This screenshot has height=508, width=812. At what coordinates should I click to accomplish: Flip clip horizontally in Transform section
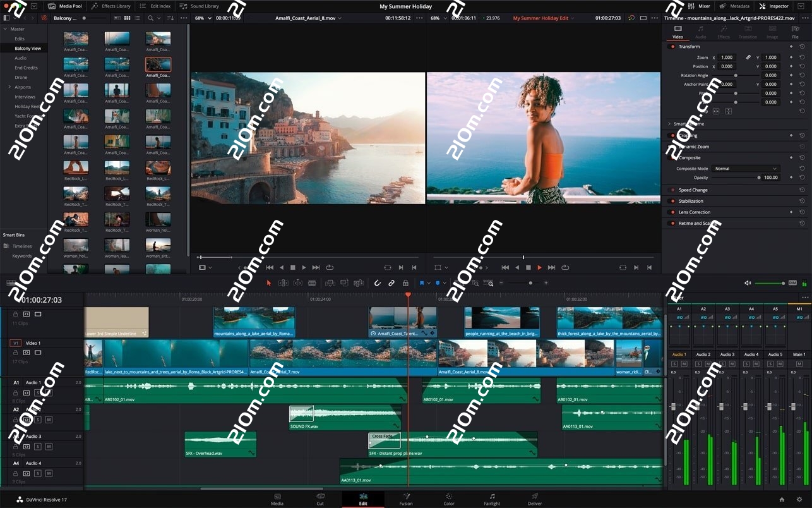point(716,111)
